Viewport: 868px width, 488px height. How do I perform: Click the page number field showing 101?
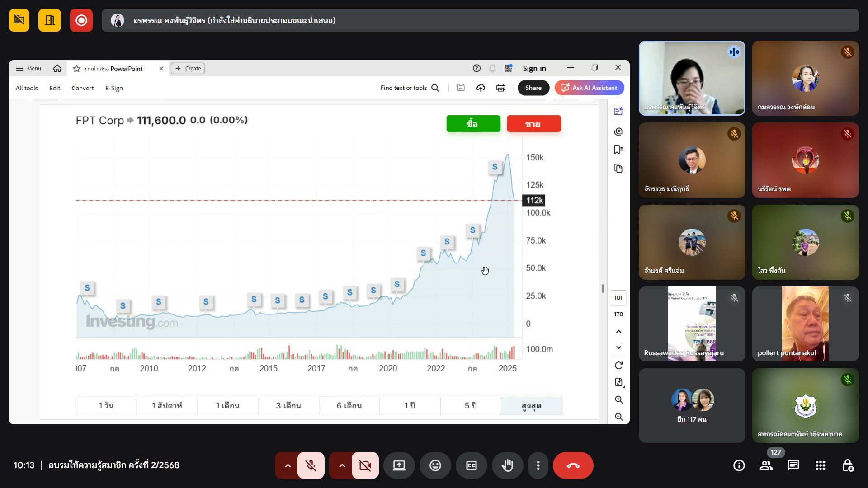click(x=618, y=298)
